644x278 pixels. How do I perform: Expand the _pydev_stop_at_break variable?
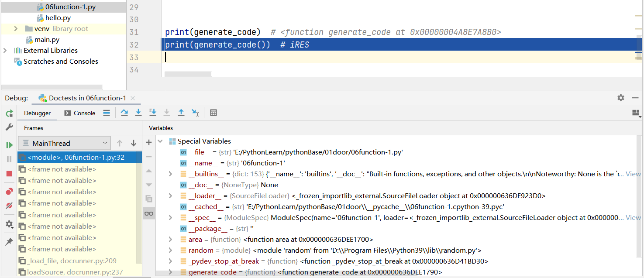point(171,261)
